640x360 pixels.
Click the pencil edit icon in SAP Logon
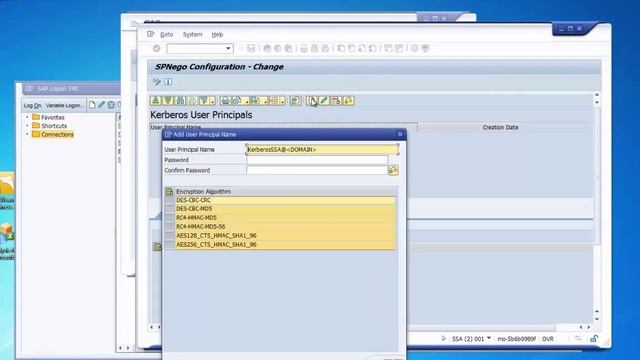[101, 105]
